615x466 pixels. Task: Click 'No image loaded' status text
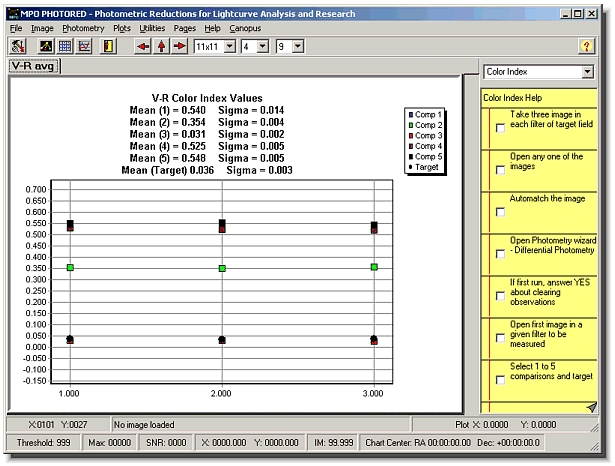[144, 425]
